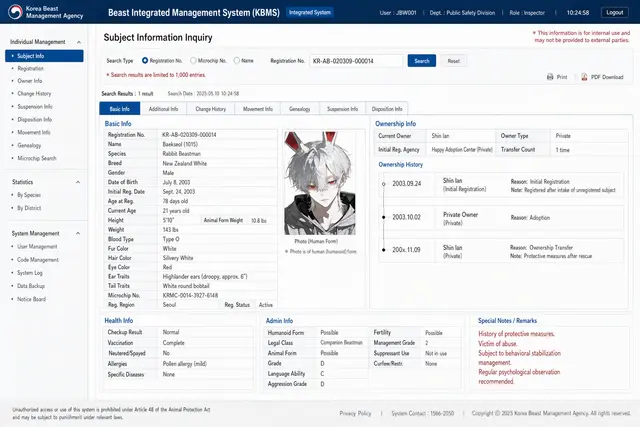Viewport: 640px width, 427px height.
Task: Collapse the Statistics sidebar section
Action: (78, 182)
